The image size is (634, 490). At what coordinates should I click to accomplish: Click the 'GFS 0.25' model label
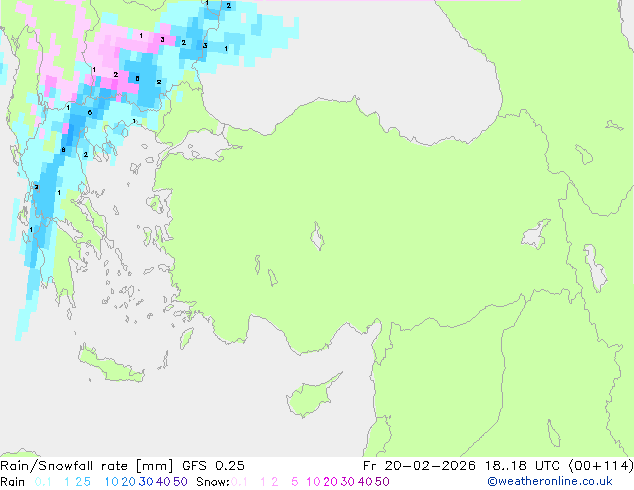click(213, 466)
